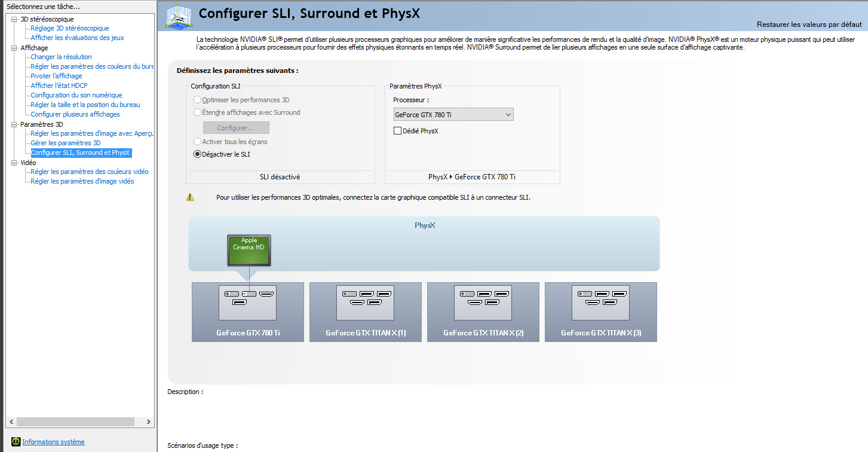Open Régler la taille et la position du bureau

click(x=85, y=105)
